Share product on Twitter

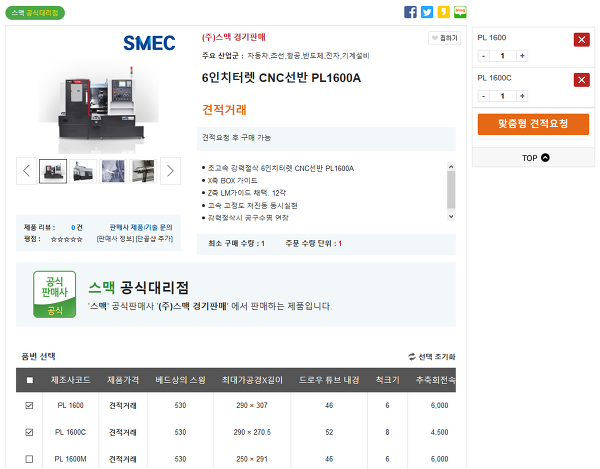(x=427, y=12)
